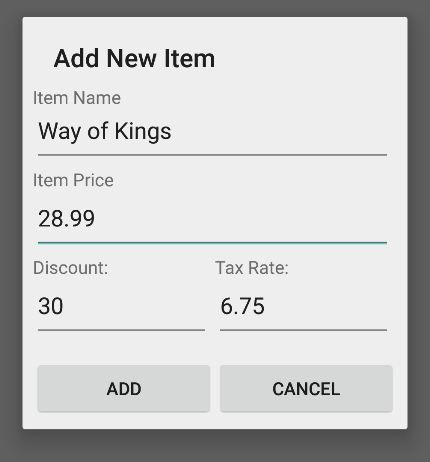
Task: Click on the 28.99 price value
Action: (66, 219)
